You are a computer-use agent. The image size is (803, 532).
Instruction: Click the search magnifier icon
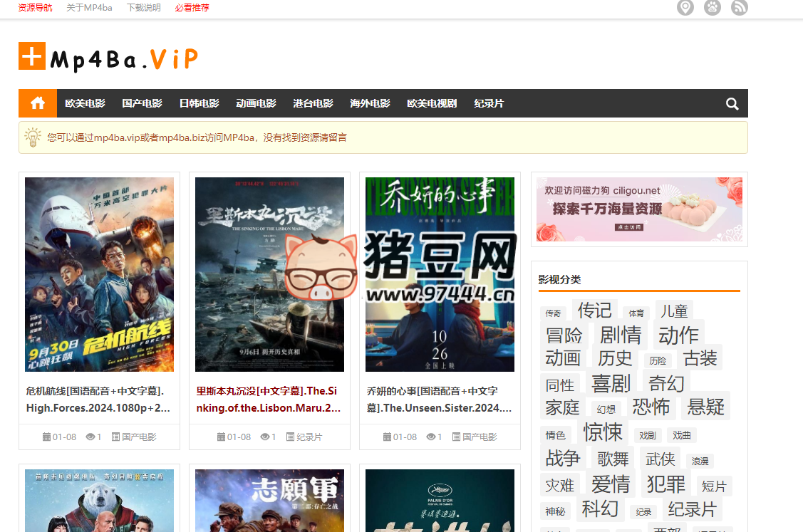[731, 103]
